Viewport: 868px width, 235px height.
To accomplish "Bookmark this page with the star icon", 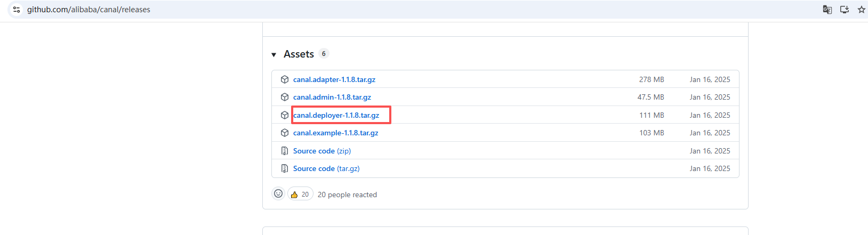I will click(861, 10).
